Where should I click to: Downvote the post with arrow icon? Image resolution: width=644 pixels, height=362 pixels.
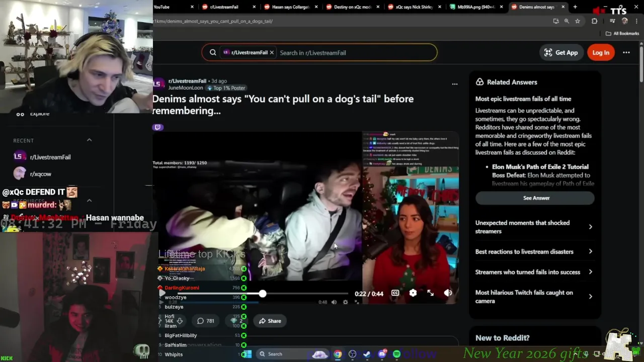pos(180,321)
